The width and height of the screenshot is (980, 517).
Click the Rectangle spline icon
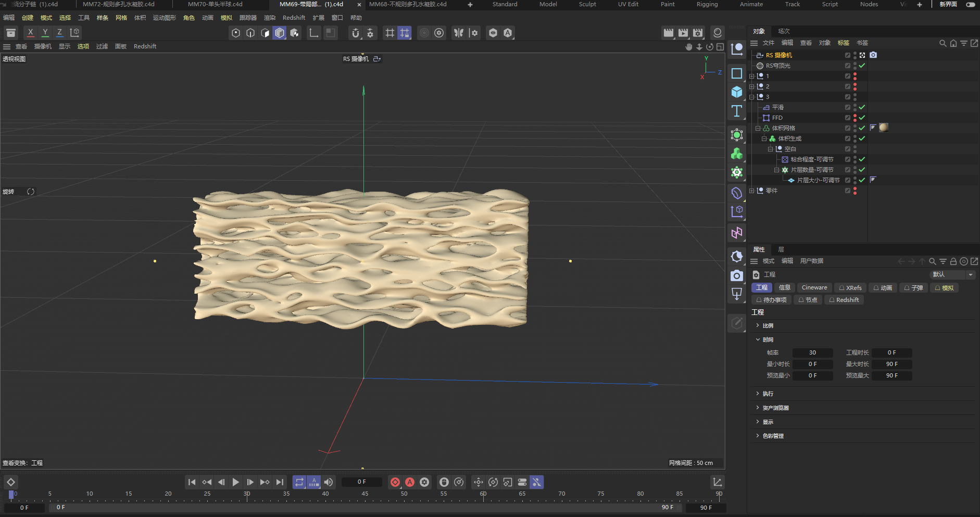pos(737,73)
